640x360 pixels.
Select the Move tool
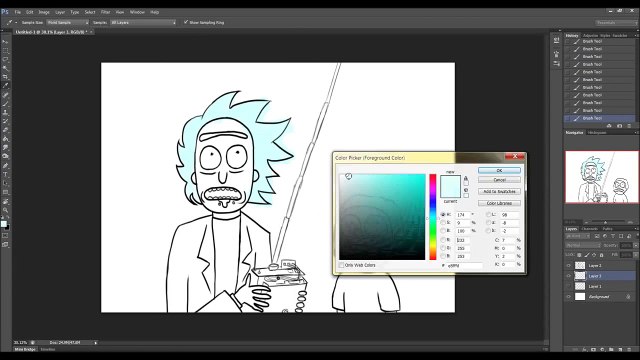click(x=5, y=42)
